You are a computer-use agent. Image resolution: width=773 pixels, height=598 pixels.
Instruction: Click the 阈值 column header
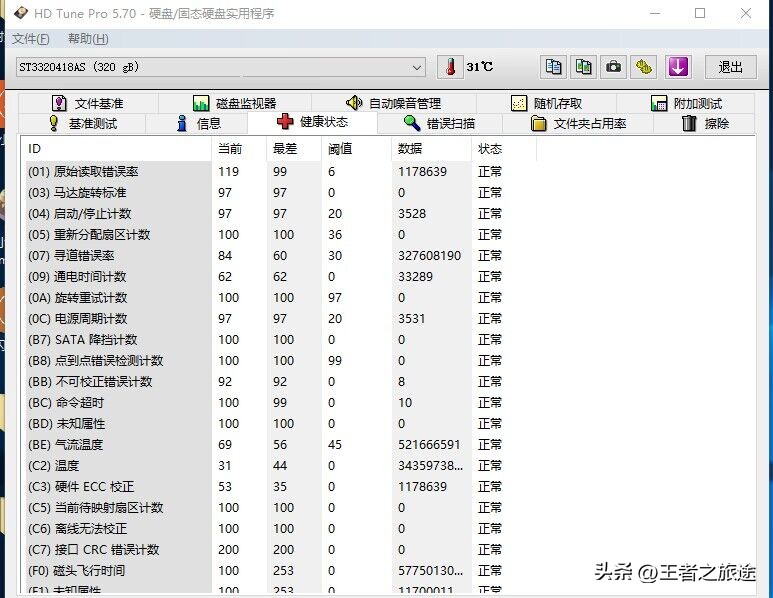(357, 149)
